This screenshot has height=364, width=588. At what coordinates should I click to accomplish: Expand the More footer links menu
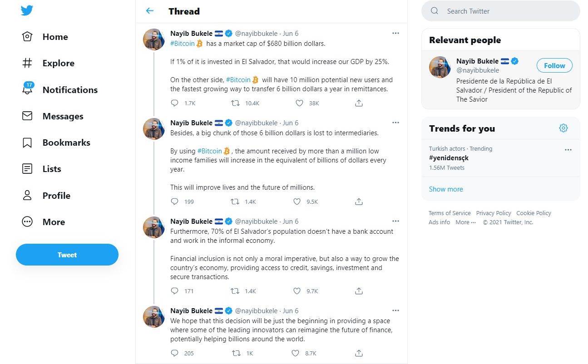(465, 222)
